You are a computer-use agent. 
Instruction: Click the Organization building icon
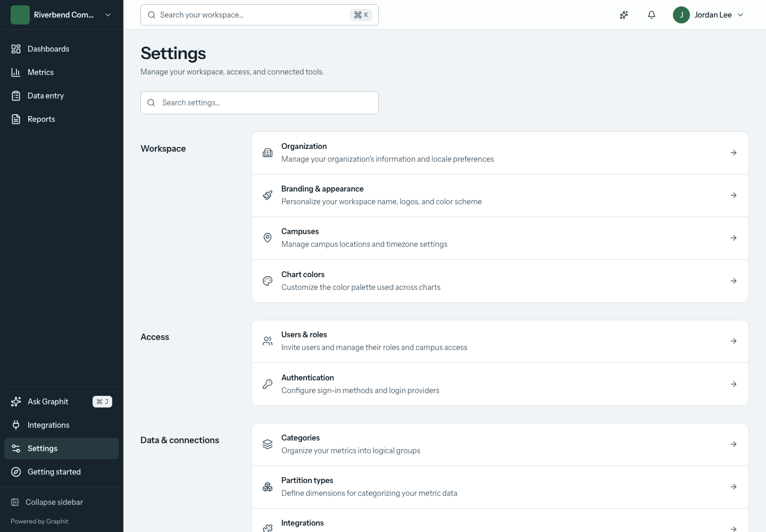point(268,153)
